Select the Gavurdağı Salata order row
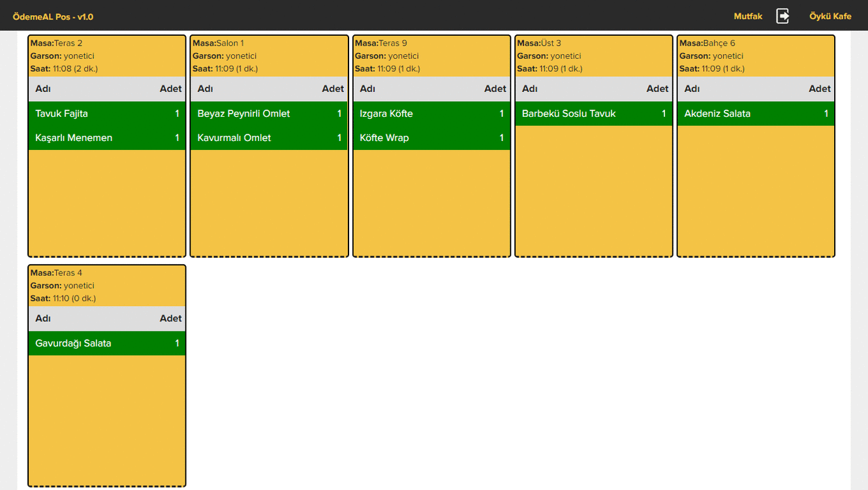868x490 pixels. click(107, 343)
